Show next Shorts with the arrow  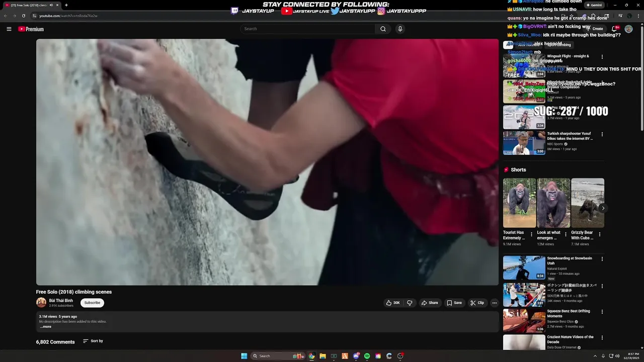603,208
